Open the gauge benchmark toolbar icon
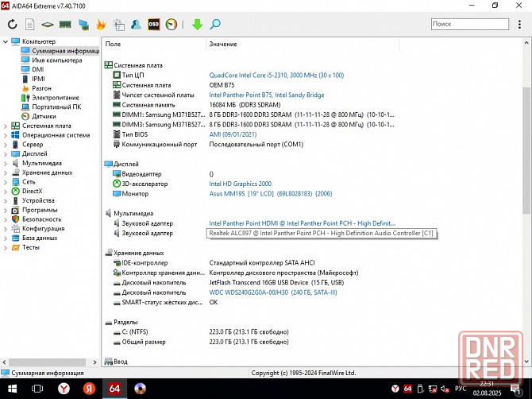This screenshot has width=532, height=399. tap(172, 24)
